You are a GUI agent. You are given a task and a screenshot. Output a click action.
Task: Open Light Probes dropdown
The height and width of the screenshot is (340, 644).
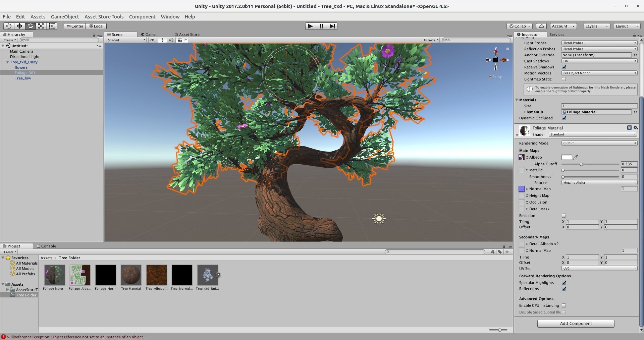tap(599, 43)
